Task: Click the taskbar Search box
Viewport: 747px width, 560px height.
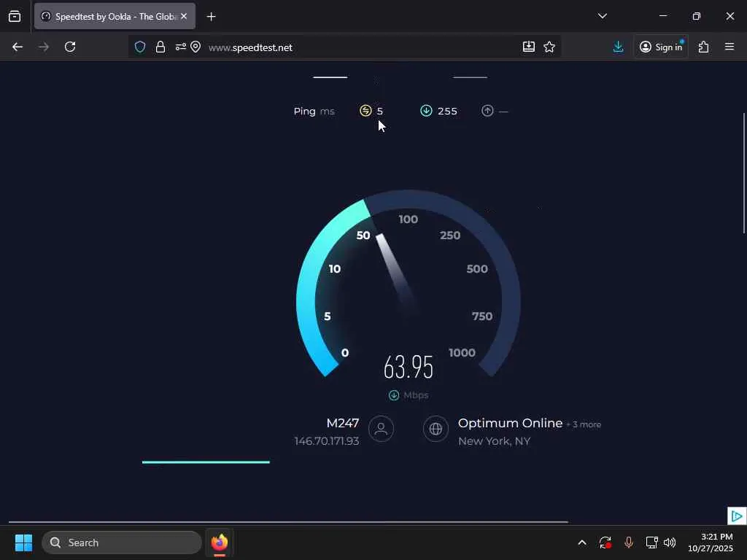Action: coord(122,542)
